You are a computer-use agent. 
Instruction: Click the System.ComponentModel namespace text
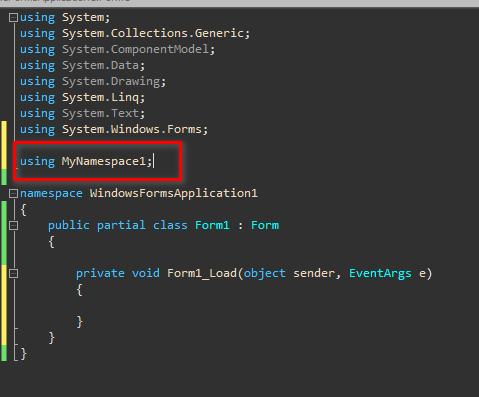pos(135,49)
